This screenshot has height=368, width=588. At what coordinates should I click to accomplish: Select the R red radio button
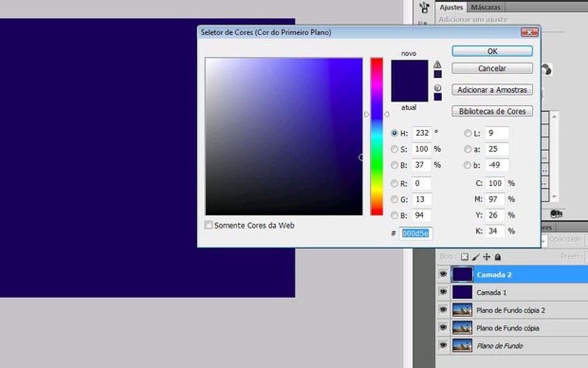tap(394, 183)
